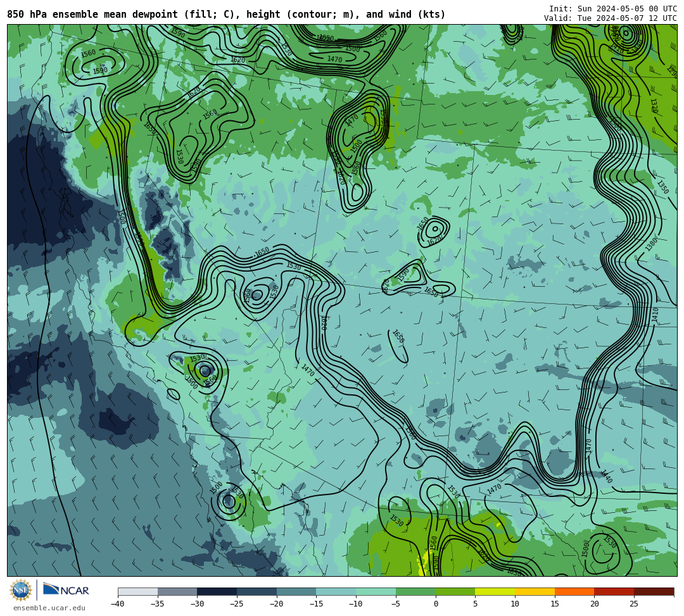
Task: Click the -15 colorbar tick label
Action: 316,604
